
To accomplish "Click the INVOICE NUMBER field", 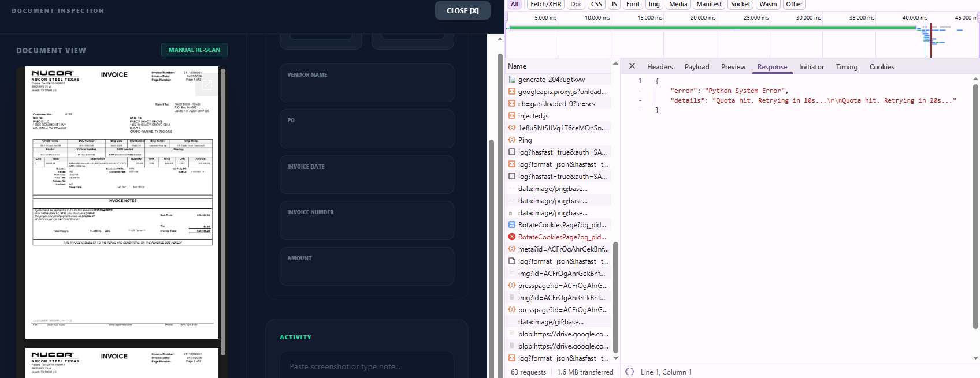I will (x=367, y=220).
